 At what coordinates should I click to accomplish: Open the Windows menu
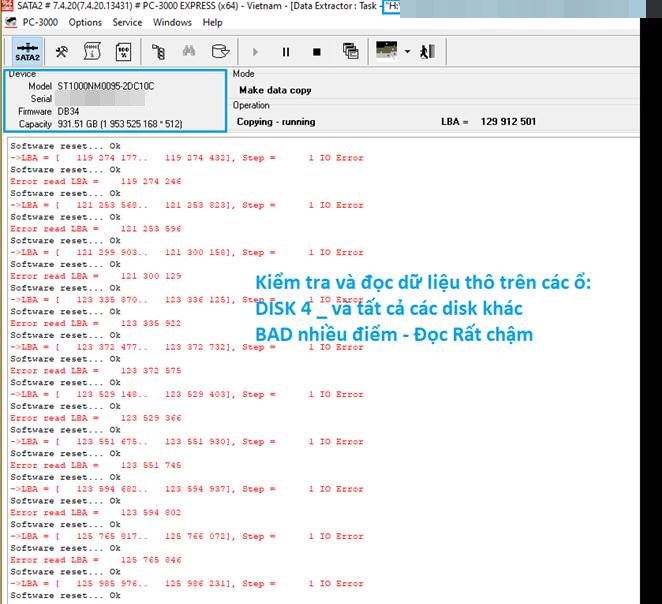[172, 22]
